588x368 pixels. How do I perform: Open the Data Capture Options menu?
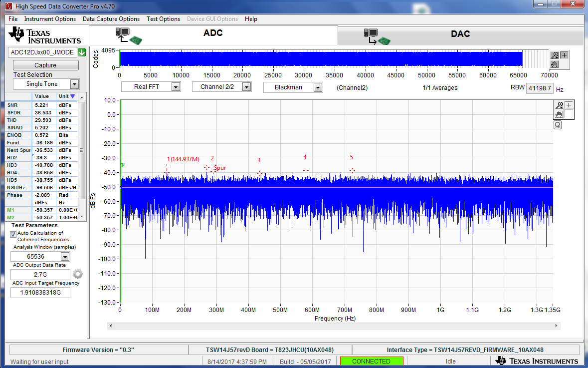[x=111, y=19]
